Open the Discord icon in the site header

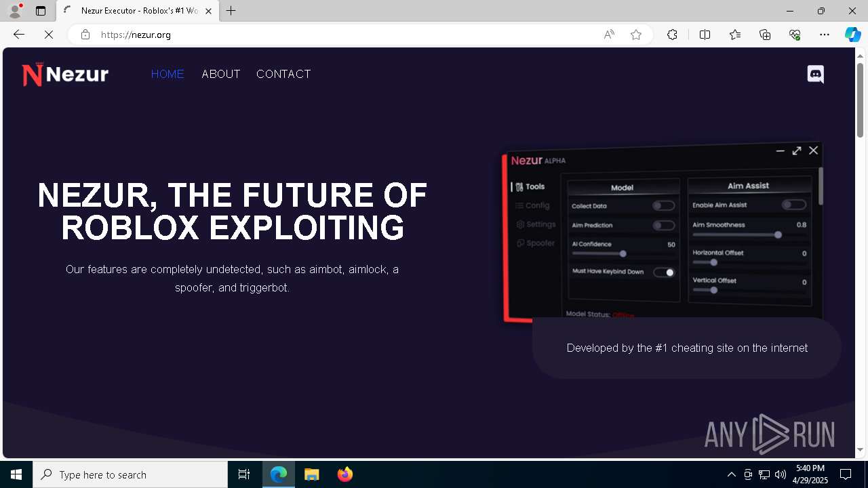click(815, 74)
